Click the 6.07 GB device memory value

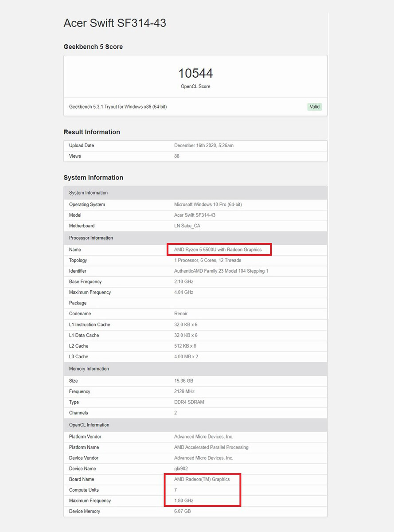[182, 511]
